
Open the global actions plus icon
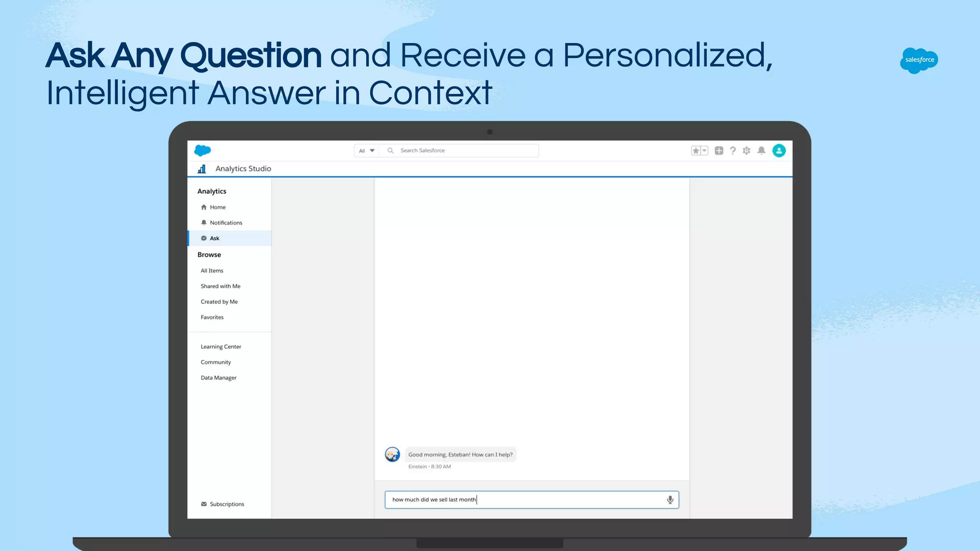(x=719, y=151)
